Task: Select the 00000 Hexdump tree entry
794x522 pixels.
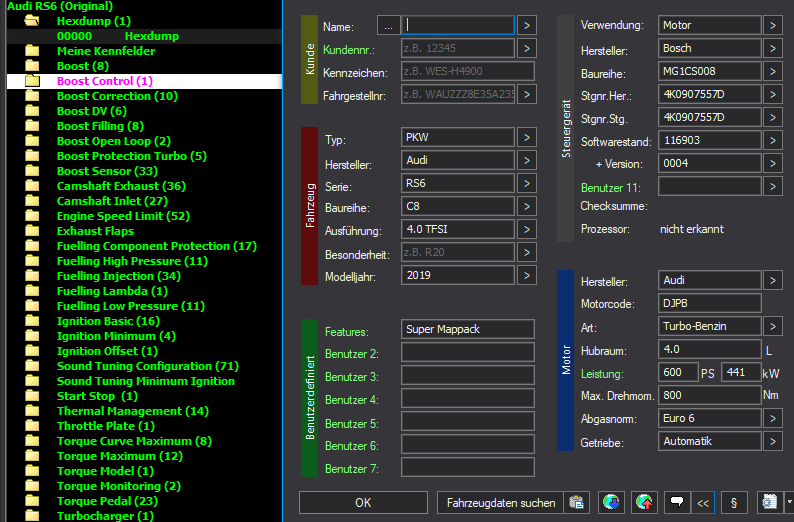Action: click(x=144, y=36)
